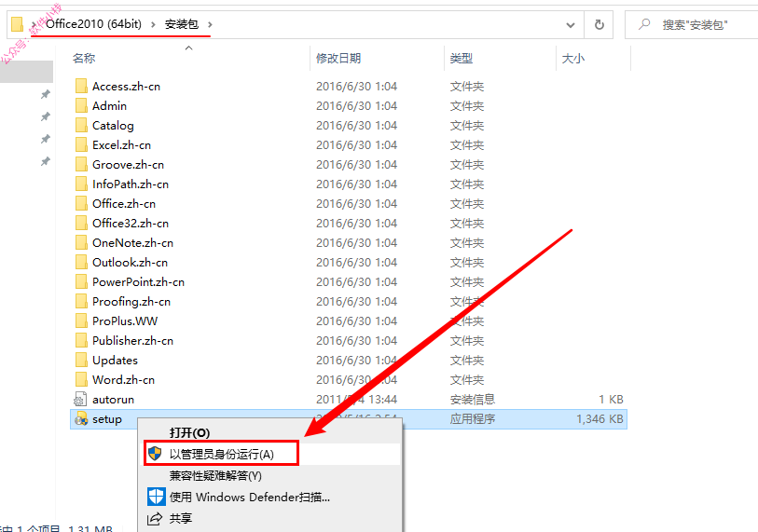Image resolution: width=758 pixels, height=532 pixels.
Task: Select the Excel.zh-cn folder icon
Action: point(81,145)
